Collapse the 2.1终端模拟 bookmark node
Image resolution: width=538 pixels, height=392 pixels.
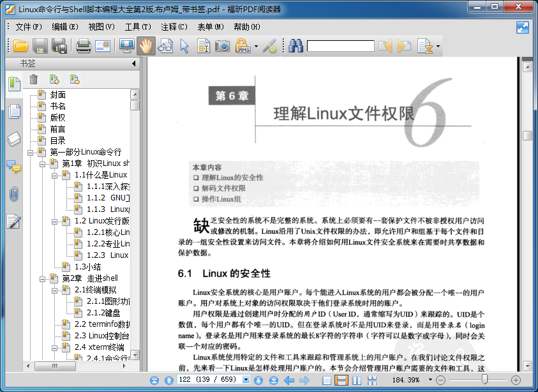[54, 290]
